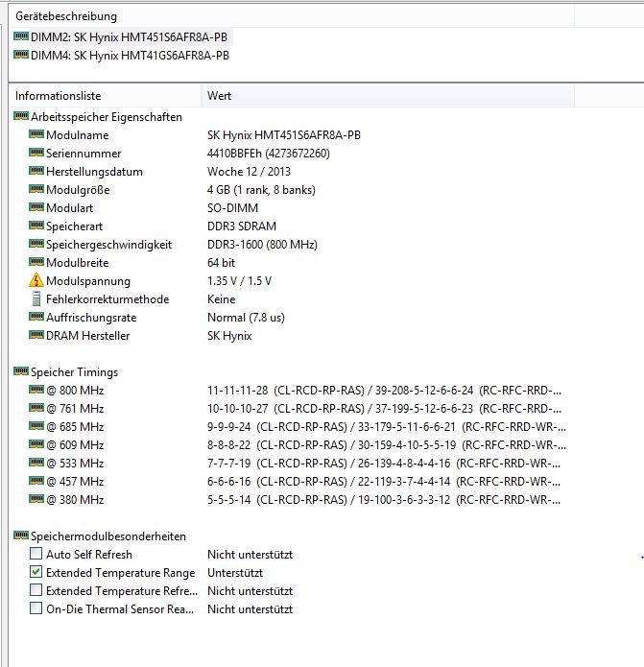Click the Modulname row icon
Viewport: 644px width, 667px height.
tap(36, 134)
